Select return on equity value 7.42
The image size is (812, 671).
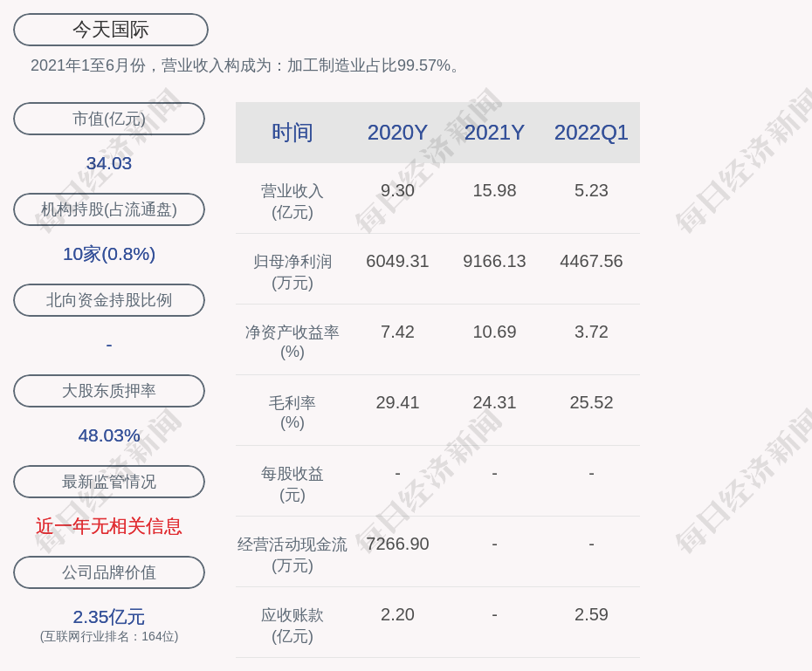click(x=397, y=332)
